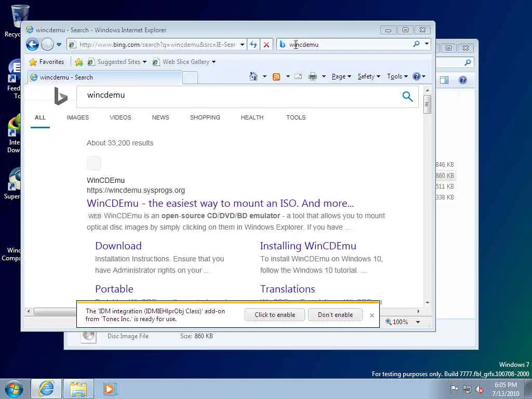This screenshot has height=399, width=532.
Task: Click the refresh icon beside address bar
Action: pos(254,45)
